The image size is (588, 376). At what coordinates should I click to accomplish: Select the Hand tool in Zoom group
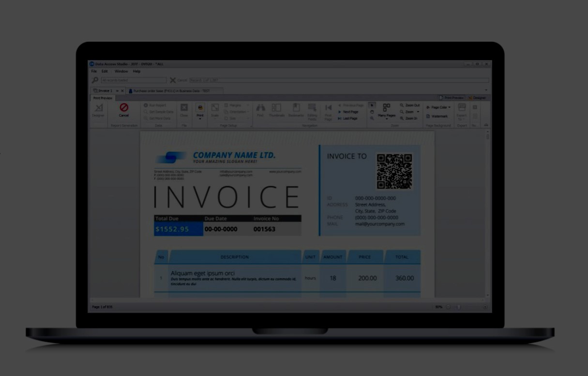coord(372,111)
